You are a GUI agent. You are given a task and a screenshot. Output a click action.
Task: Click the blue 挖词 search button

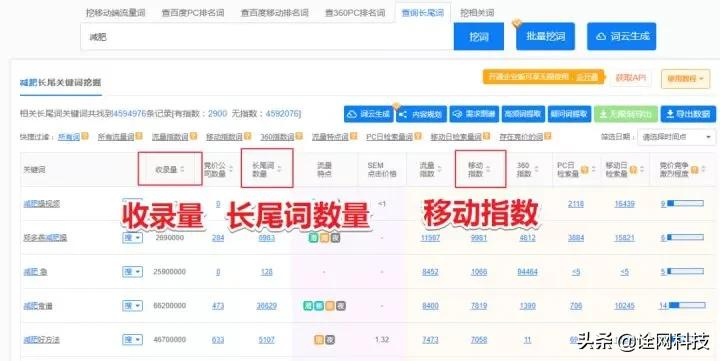pyautogui.click(x=478, y=36)
